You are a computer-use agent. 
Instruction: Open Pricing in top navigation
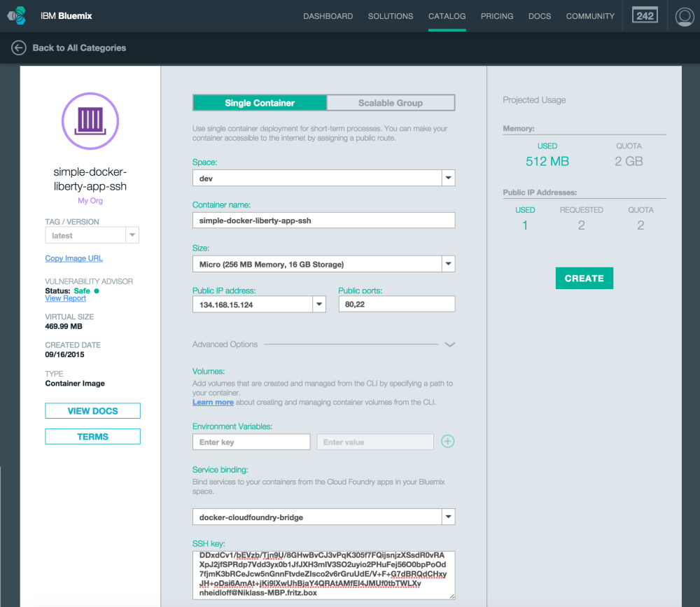[497, 16]
